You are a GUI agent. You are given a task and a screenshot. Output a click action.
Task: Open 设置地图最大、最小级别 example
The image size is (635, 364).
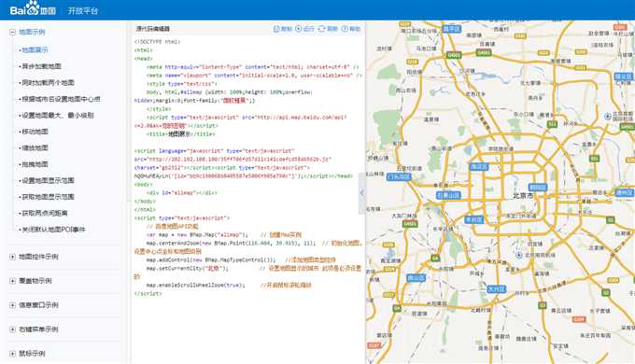click(58, 116)
